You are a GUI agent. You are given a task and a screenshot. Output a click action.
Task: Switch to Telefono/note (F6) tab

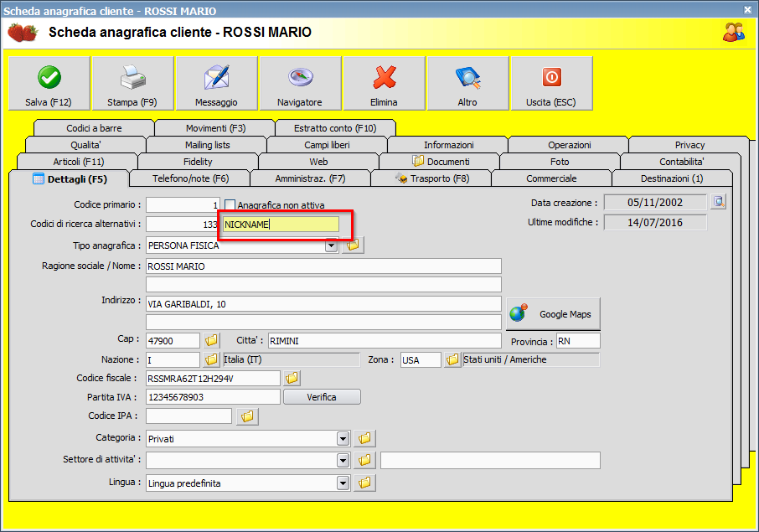click(190, 178)
